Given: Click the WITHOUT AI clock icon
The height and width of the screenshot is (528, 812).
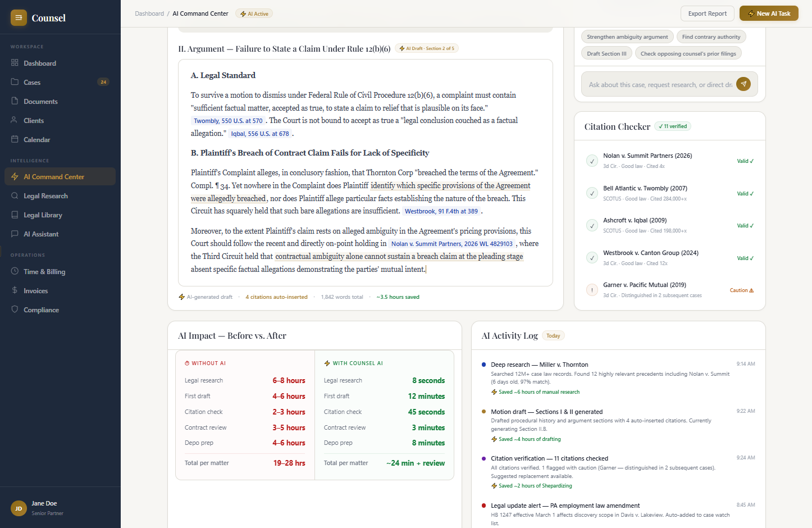Looking at the screenshot, I should coord(187,363).
